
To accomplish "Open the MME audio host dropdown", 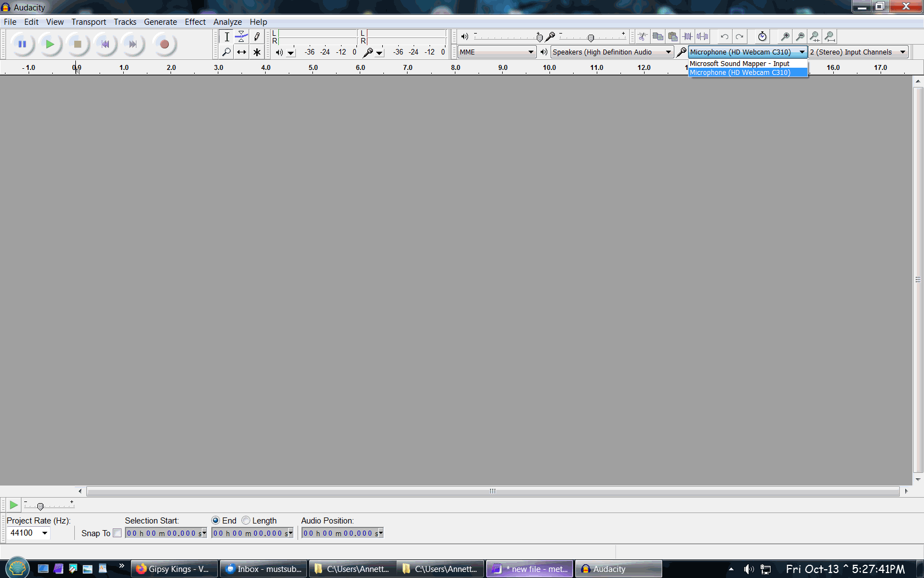I will [x=497, y=52].
